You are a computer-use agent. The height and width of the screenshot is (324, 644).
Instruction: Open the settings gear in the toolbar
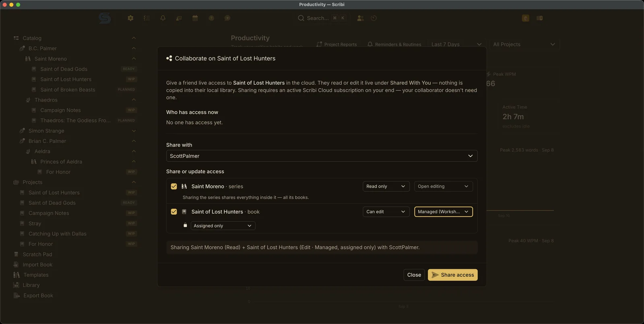[x=130, y=18]
